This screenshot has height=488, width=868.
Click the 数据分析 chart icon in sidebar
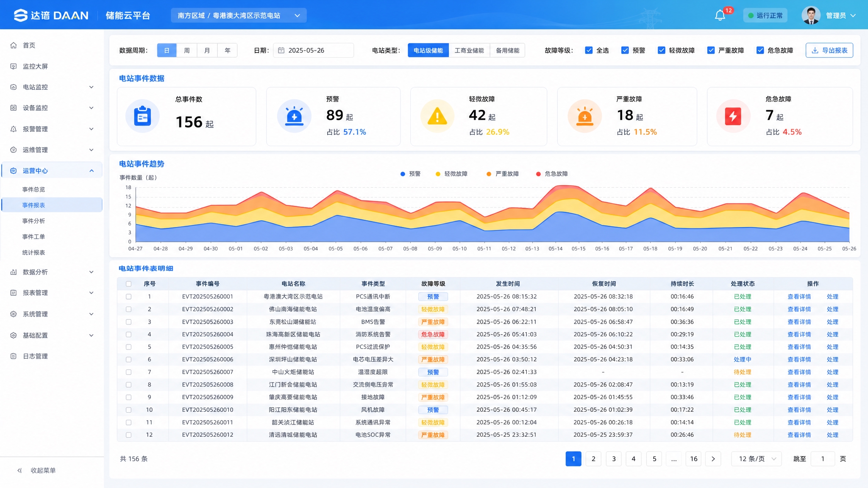pyautogui.click(x=14, y=272)
